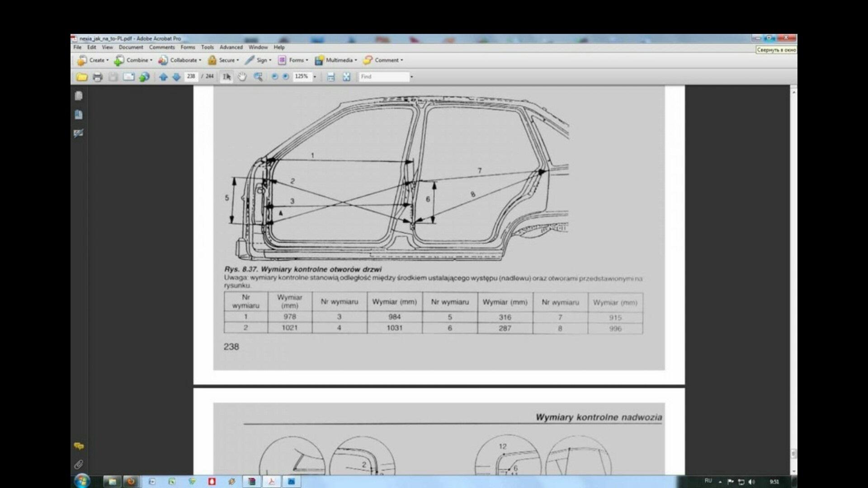This screenshot has width=868, height=488.
Task: Click the figure caption Rys. 8.37
Action: pos(303,269)
